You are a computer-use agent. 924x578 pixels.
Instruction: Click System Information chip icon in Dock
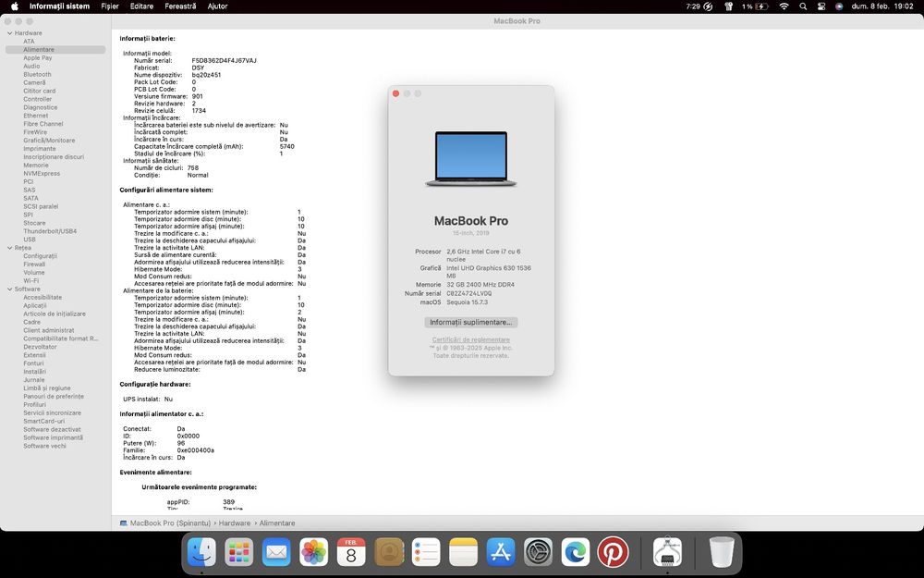(668, 553)
